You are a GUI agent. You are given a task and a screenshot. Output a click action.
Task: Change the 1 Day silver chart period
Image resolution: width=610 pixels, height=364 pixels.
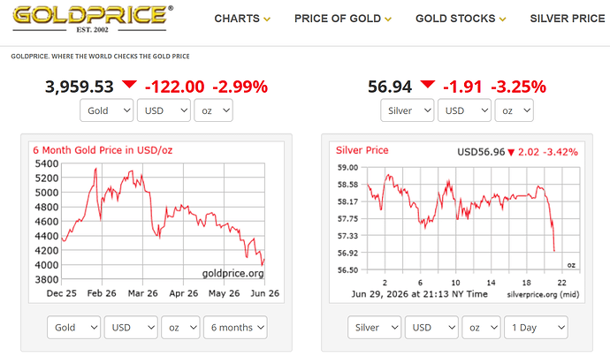pos(536,328)
